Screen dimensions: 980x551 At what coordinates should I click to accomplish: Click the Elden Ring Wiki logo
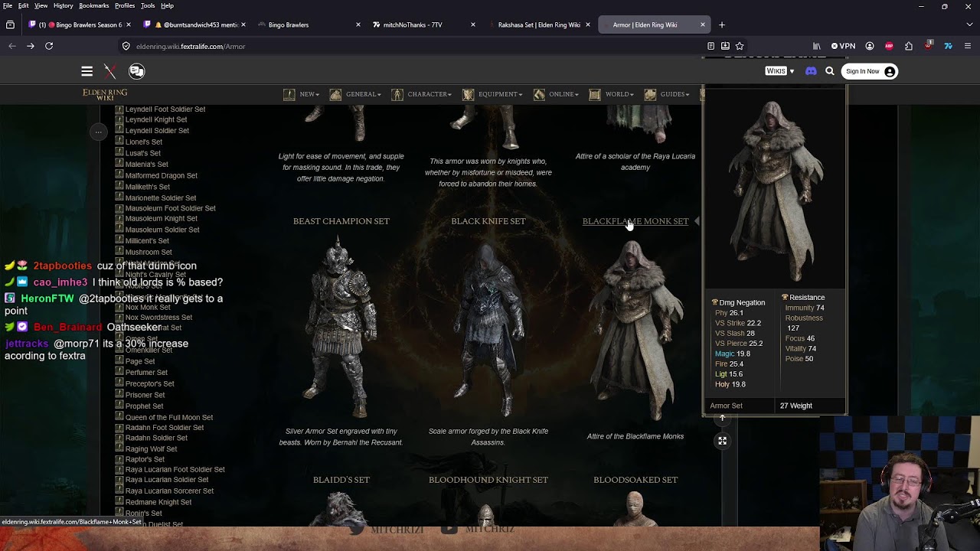(x=105, y=94)
